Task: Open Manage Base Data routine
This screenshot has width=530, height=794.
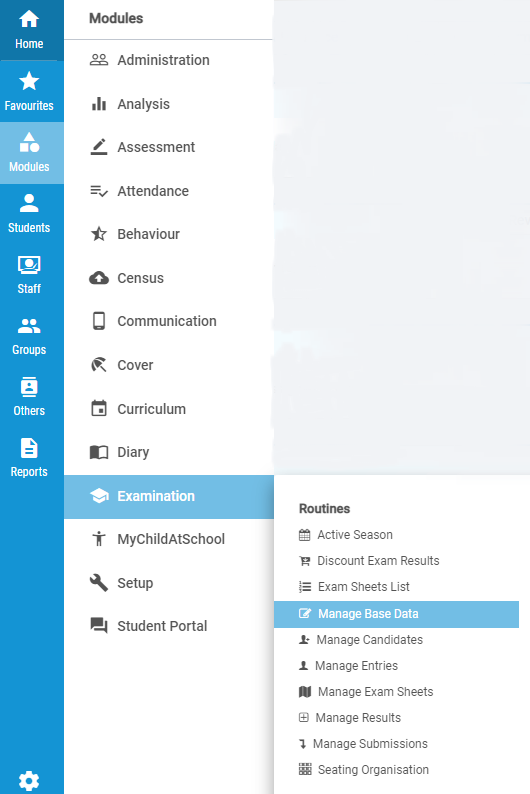Action: [396, 614]
